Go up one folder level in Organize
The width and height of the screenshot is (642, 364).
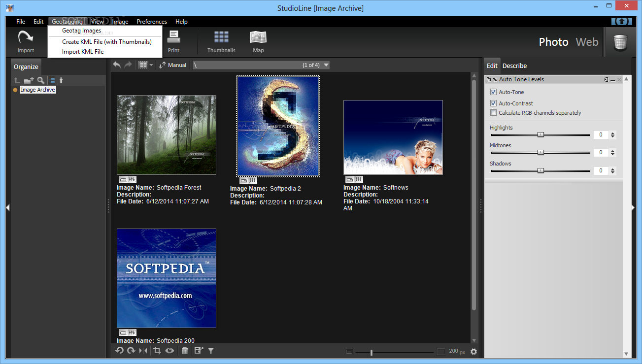coord(17,80)
